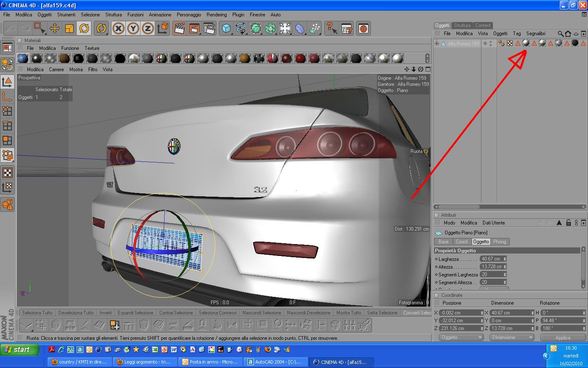Toggle the Y axis lock
This screenshot has width=588, height=368.
[x=133, y=28]
